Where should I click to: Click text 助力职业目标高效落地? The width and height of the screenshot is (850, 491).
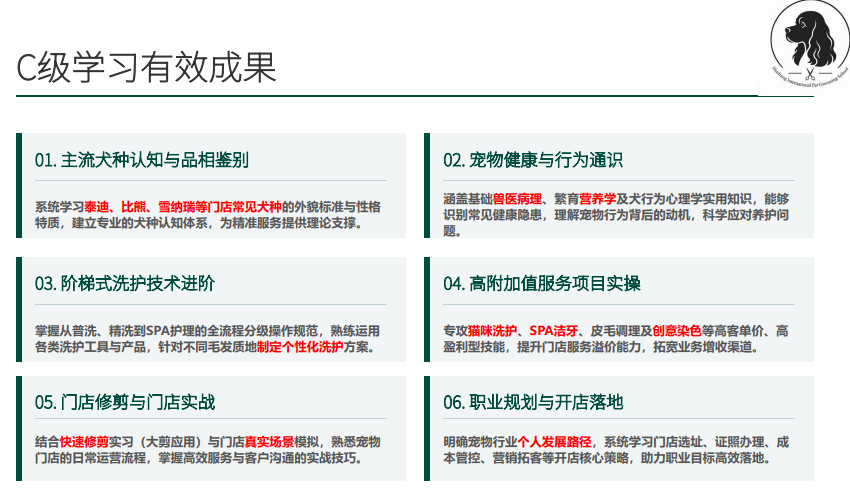pyautogui.click(x=702, y=458)
